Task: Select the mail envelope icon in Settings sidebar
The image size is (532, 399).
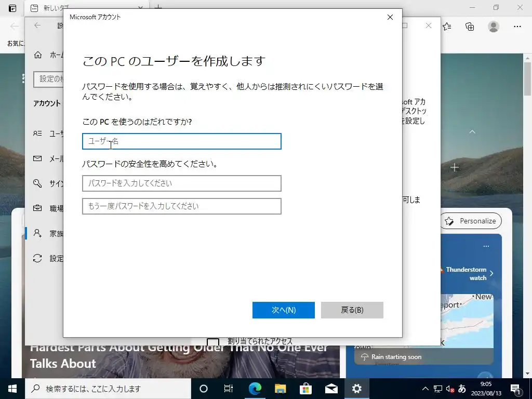Action: (x=37, y=158)
